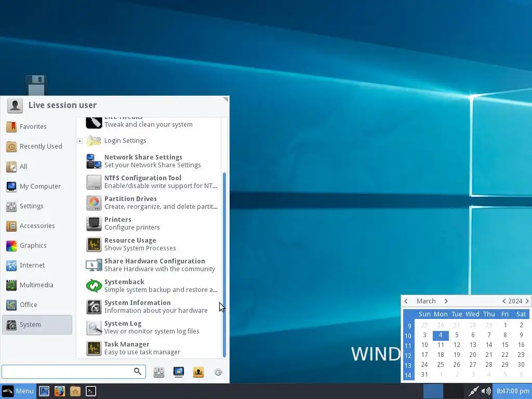This screenshot has height=399, width=532.
Task: Click the settings mixer icon beside search
Action: pos(159,372)
